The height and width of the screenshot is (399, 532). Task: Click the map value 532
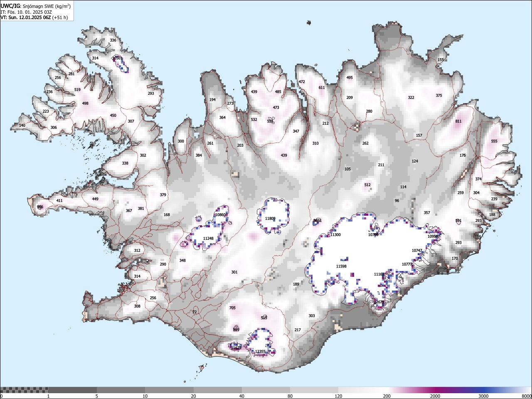pyautogui.click(x=254, y=120)
